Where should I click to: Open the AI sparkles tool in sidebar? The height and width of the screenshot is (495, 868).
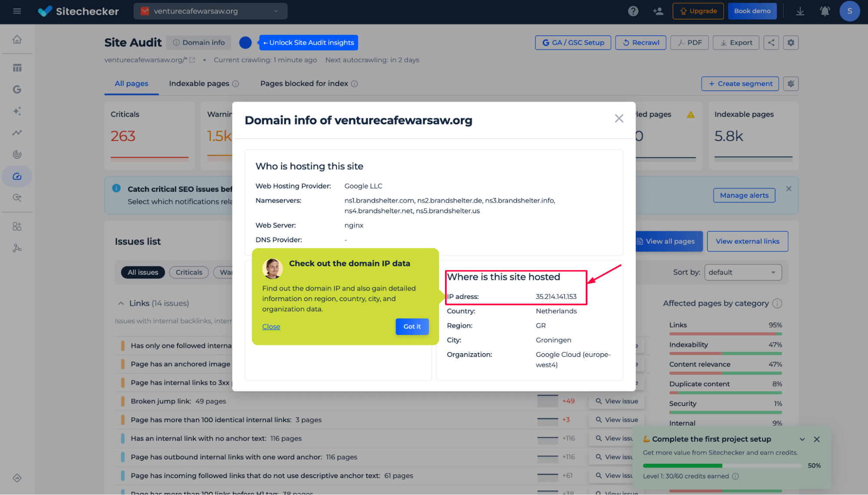click(17, 111)
